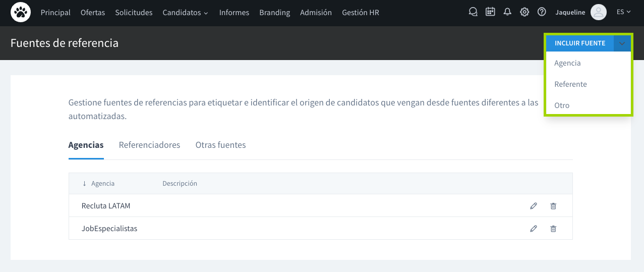Expand the Candidatos menu dropdown
The height and width of the screenshot is (272, 644).
click(x=185, y=13)
